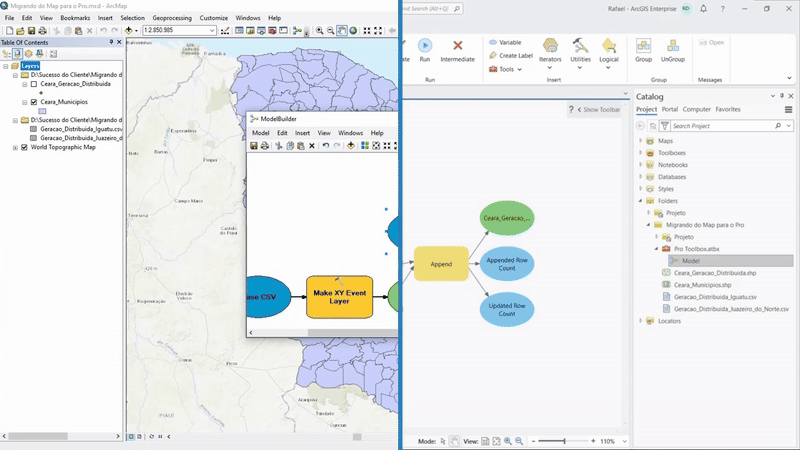Switch to the Favorites tab in Catalog

click(728, 109)
